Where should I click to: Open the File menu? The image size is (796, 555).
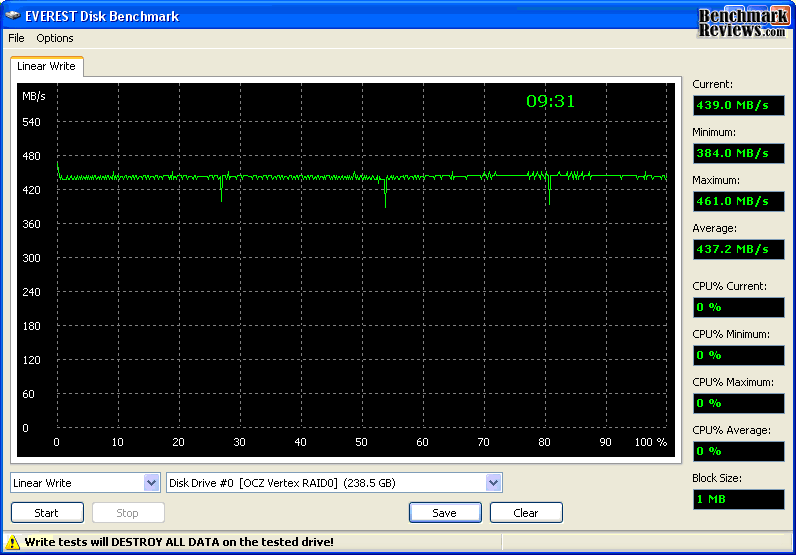tap(16, 38)
